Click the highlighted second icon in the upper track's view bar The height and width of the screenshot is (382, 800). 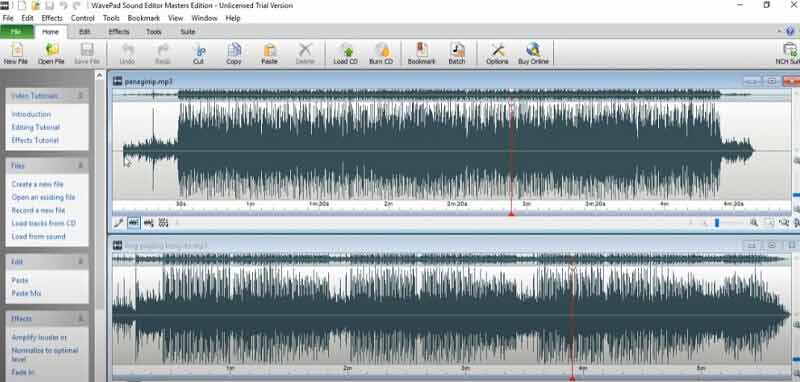[134, 222]
